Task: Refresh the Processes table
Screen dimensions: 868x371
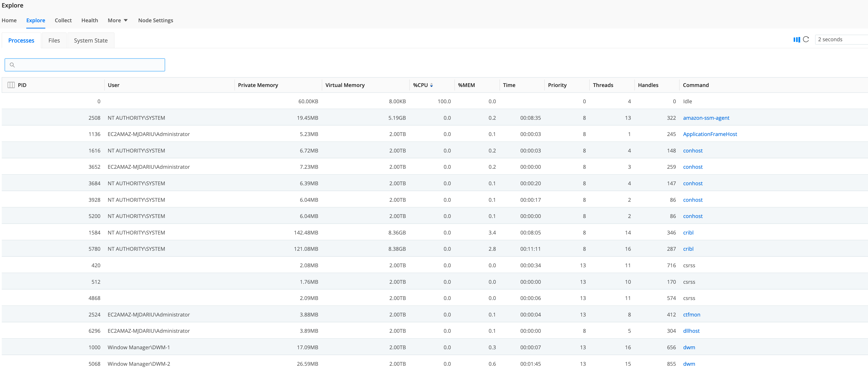Action: coord(806,39)
